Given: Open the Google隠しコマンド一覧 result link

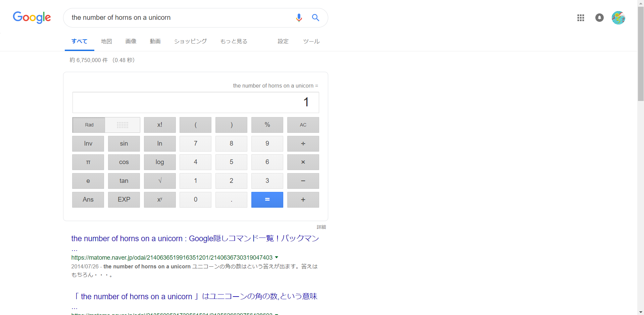Looking at the screenshot, I should (195, 239).
